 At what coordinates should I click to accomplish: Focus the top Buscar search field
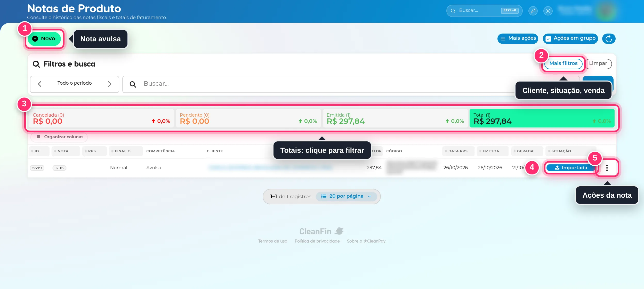(x=484, y=11)
